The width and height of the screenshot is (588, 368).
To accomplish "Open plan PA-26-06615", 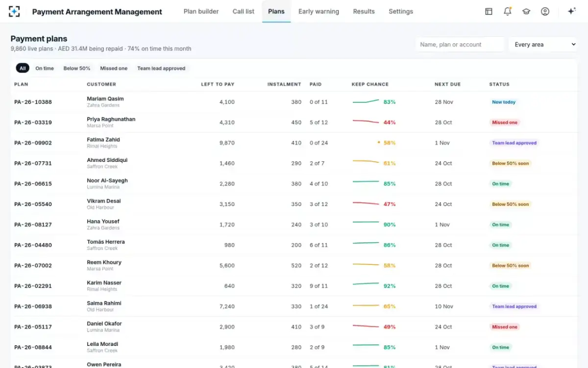I will pyautogui.click(x=33, y=184).
